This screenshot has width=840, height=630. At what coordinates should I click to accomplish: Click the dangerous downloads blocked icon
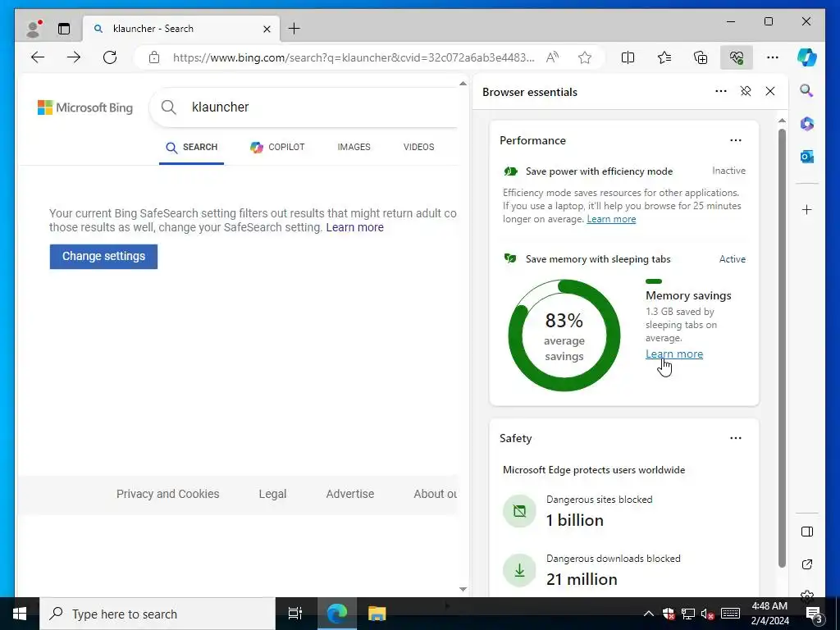pyautogui.click(x=519, y=570)
